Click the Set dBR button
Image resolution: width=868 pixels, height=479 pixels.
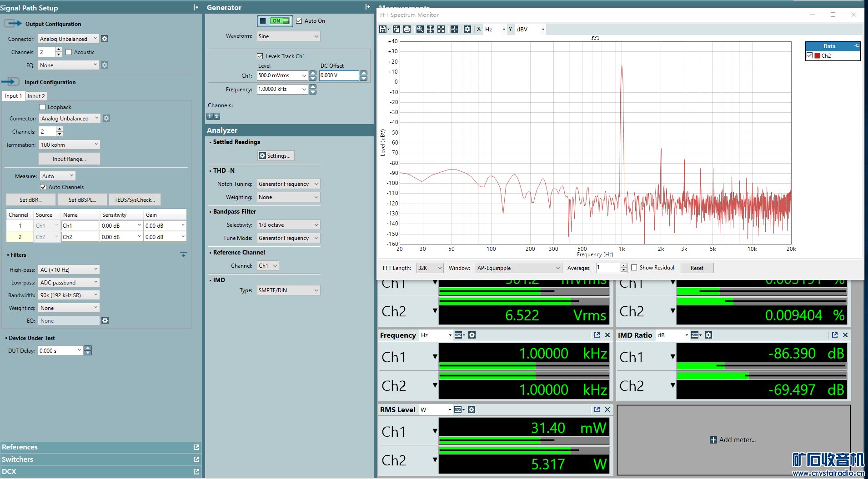coord(31,200)
